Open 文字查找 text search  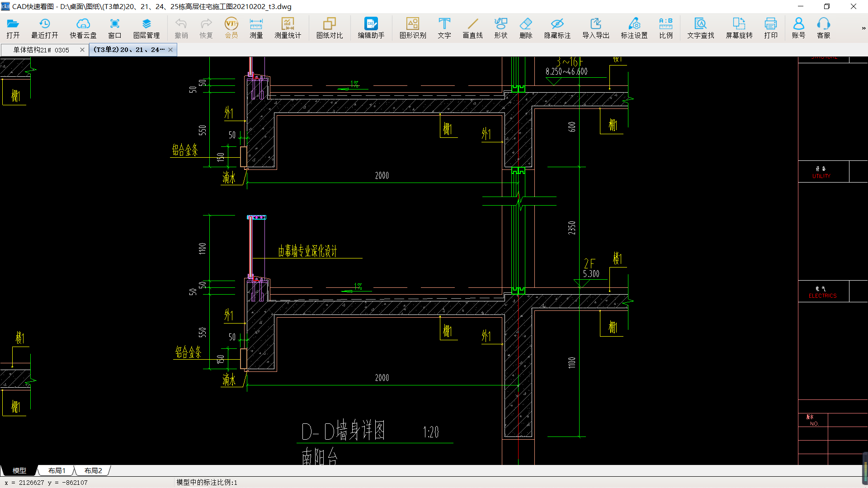701,28
